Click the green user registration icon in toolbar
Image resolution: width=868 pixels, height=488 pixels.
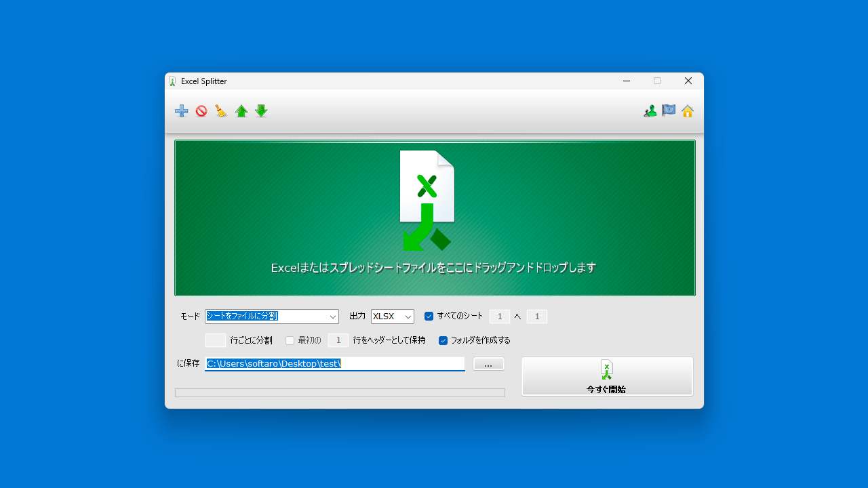pyautogui.click(x=650, y=111)
